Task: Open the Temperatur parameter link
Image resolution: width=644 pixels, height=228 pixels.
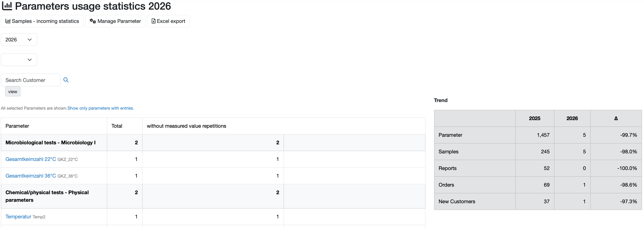Action: [x=18, y=217]
